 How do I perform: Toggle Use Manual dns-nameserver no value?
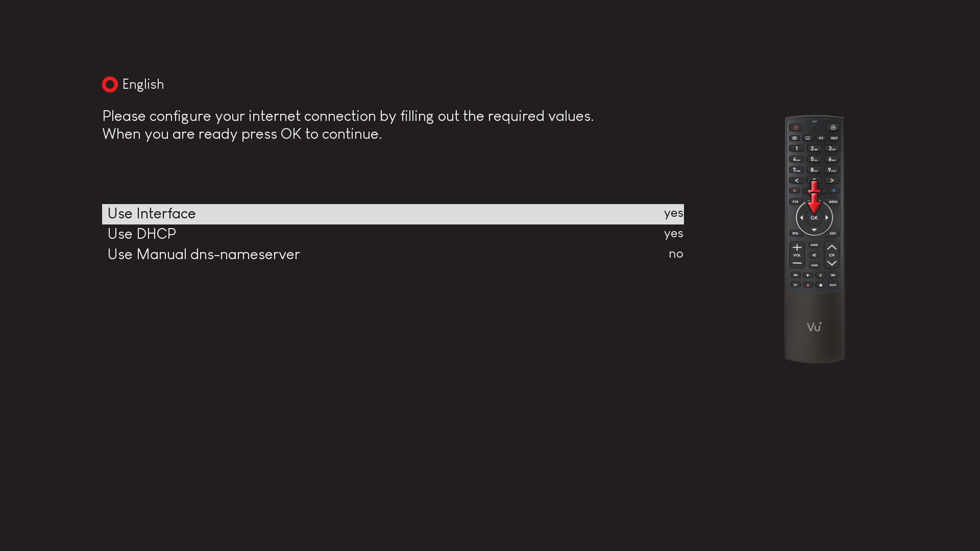676,254
